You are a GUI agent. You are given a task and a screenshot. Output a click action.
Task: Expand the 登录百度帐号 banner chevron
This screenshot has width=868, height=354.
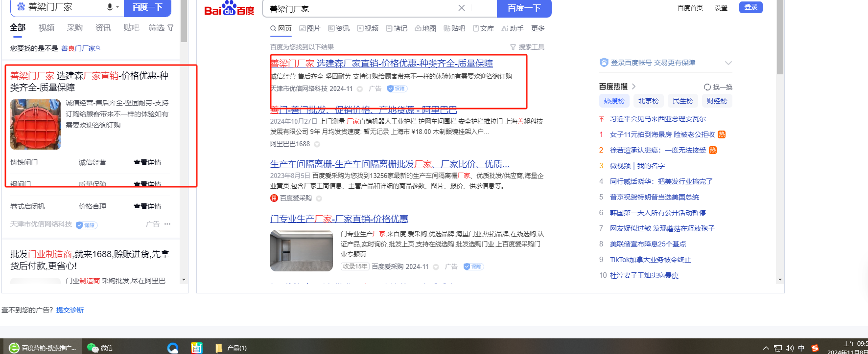pyautogui.click(x=728, y=63)
